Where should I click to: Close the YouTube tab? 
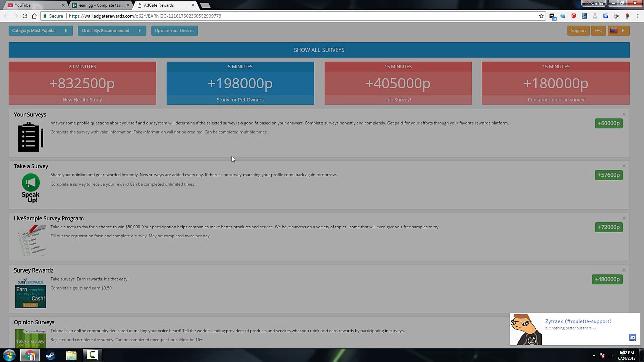tap(63, 5)
